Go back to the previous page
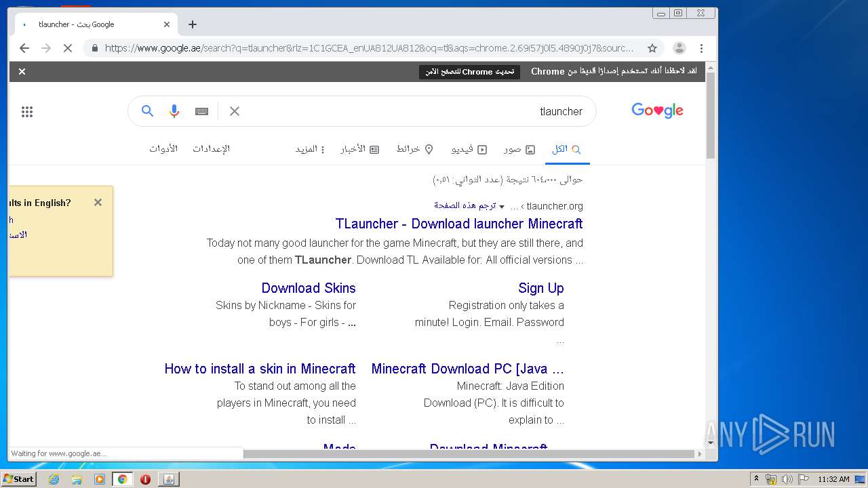This screenshot has height=488, width=868. (x=24, y=48)
